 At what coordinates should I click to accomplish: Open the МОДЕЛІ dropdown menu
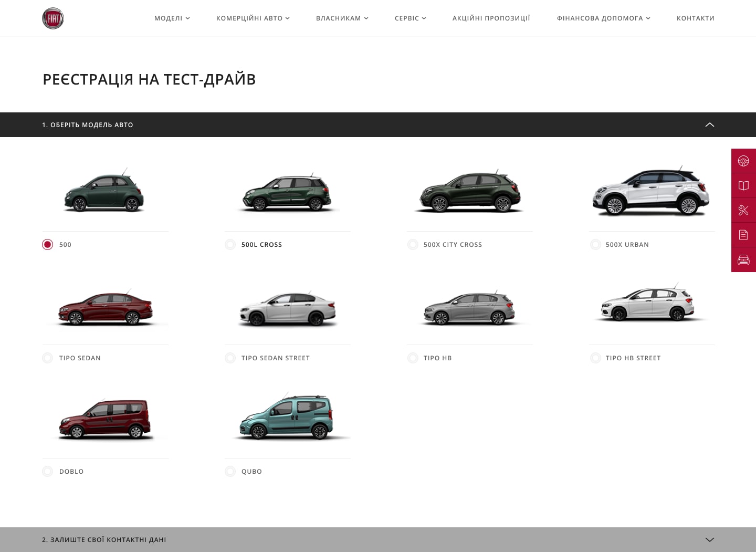click(x=172, y=18)
